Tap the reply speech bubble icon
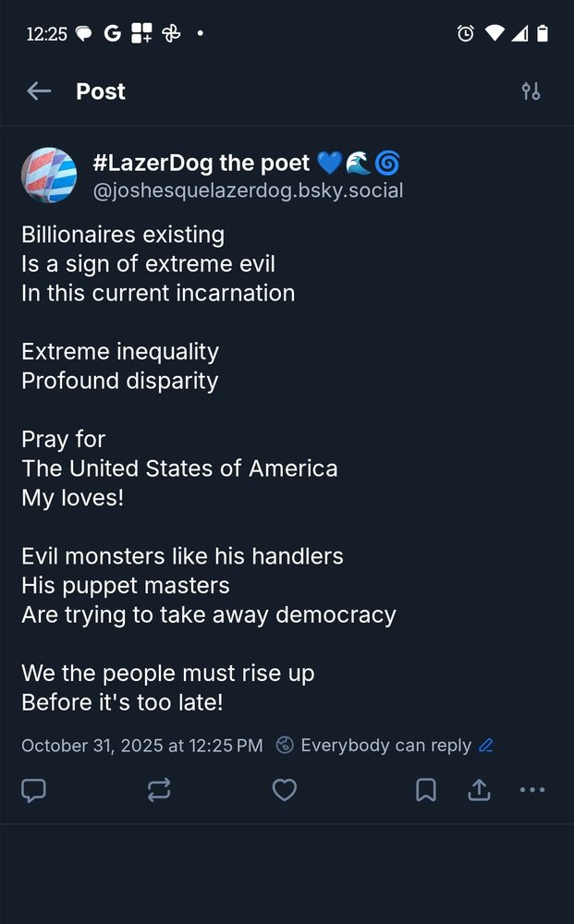 [34, 790]
